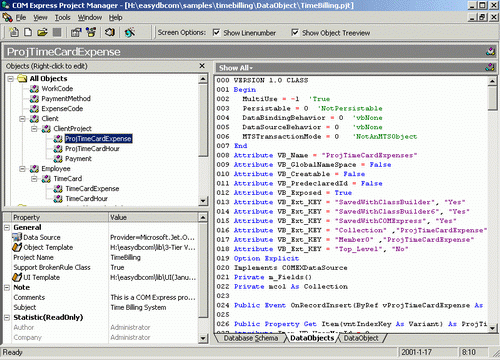Open the File menu
500x360 pixels.
click(x=21, y=17)
